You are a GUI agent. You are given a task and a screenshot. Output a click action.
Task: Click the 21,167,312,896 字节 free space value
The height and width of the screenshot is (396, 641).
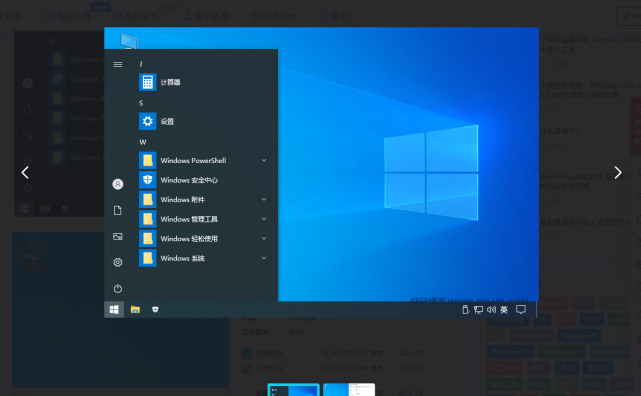click(352, 368)
